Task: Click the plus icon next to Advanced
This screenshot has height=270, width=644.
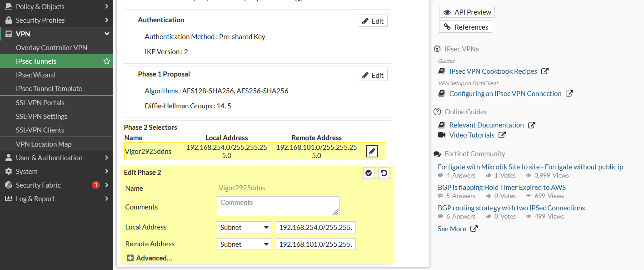Action: [x=130, y=258]
